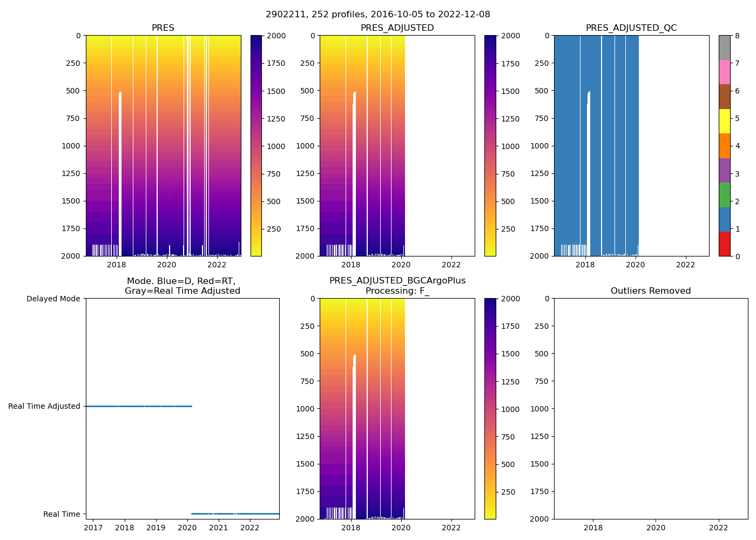Click the figure title with float 2902211
The height and width of the screenshot is (540, 756).
377,15
